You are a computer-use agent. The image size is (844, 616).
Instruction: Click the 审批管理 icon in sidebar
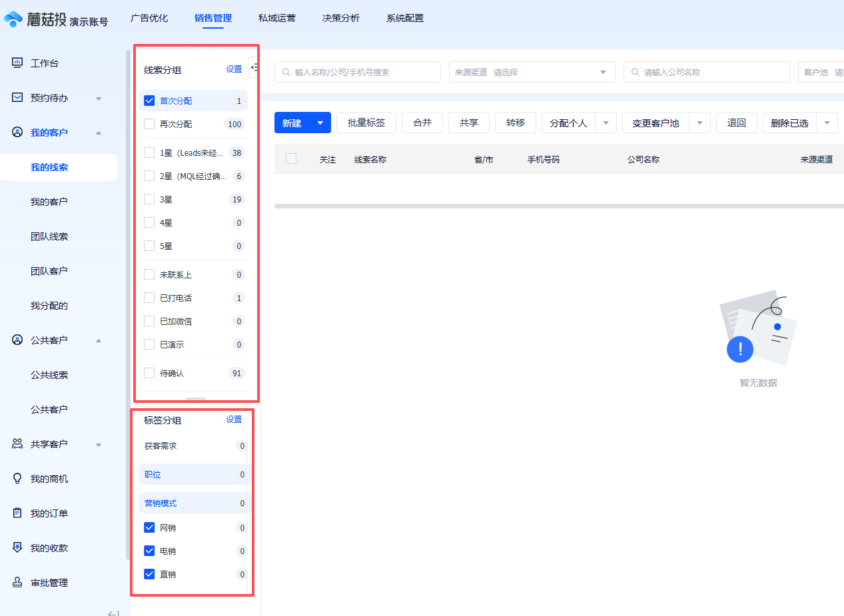point(17,582)
